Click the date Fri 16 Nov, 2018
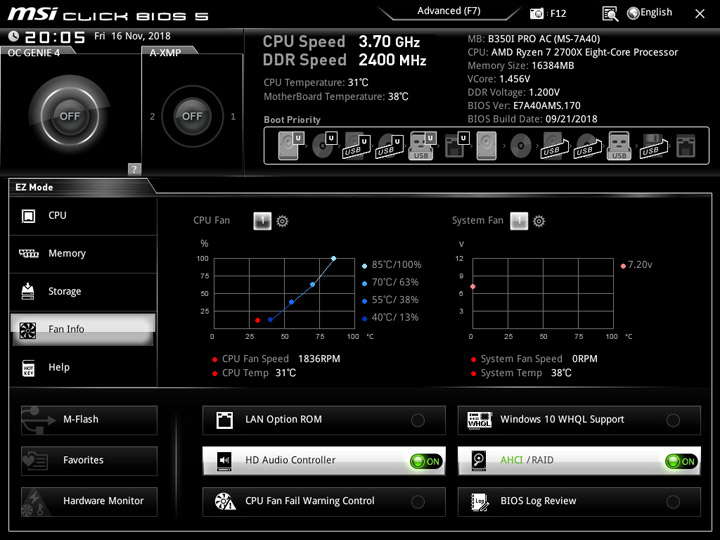The image size is (720, 540). coord(132,36)
